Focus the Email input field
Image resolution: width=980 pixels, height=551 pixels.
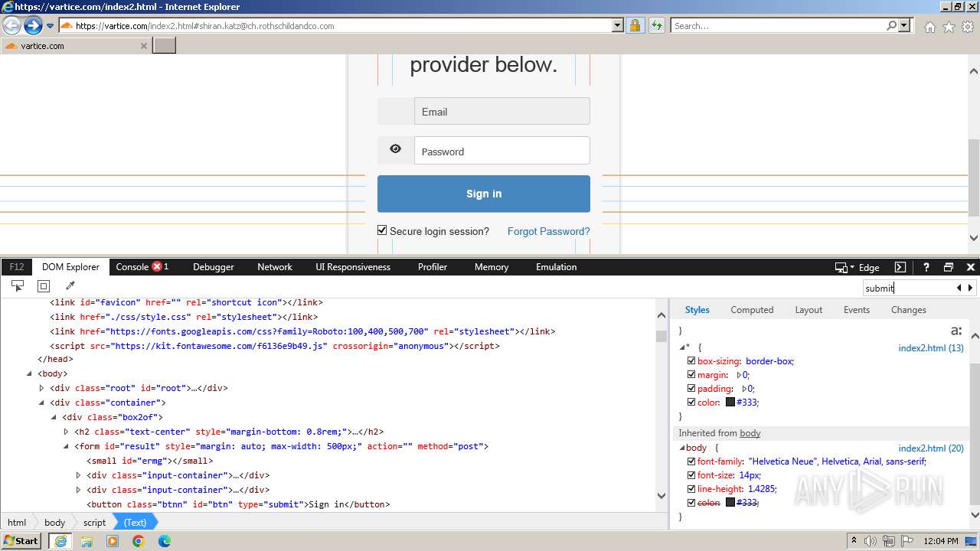coord(502,111)
